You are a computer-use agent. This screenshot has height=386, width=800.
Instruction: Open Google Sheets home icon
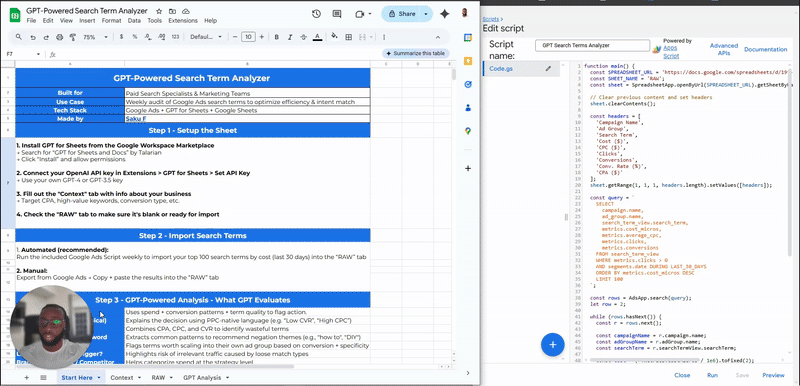click(x=15, y=15)
